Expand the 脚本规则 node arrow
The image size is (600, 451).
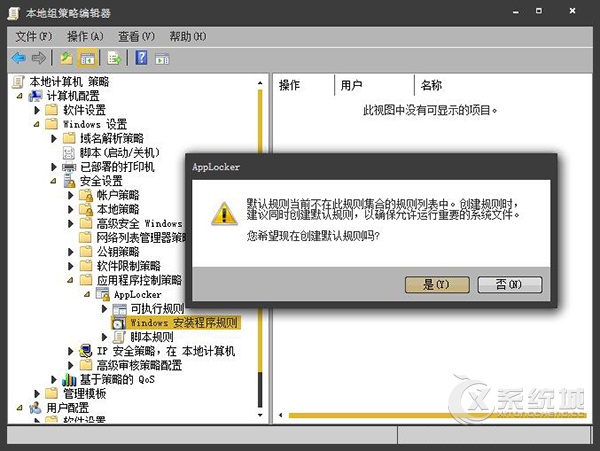click(x=103, y=338)
